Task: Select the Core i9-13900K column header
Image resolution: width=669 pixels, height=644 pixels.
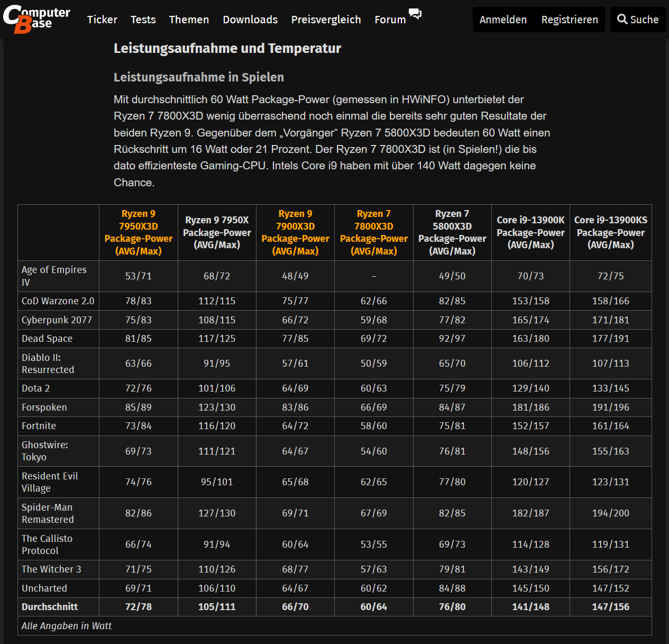Action: 530,232
